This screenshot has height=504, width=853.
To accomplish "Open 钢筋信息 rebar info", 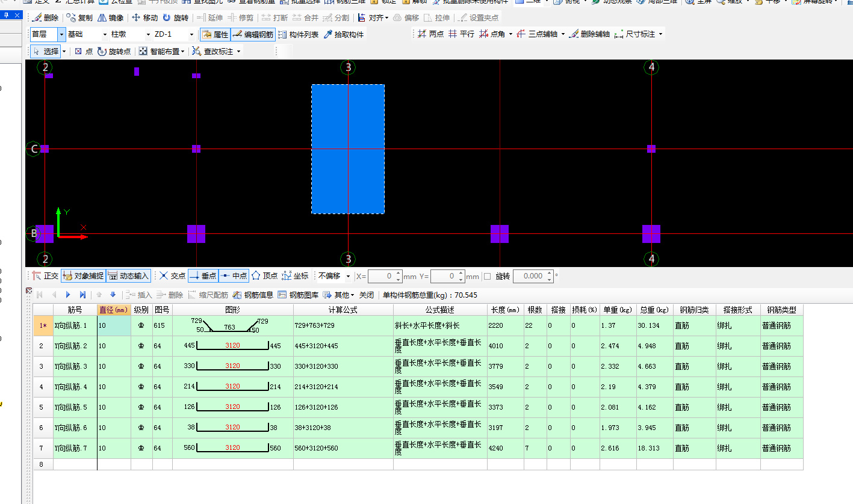I will 253,295.
